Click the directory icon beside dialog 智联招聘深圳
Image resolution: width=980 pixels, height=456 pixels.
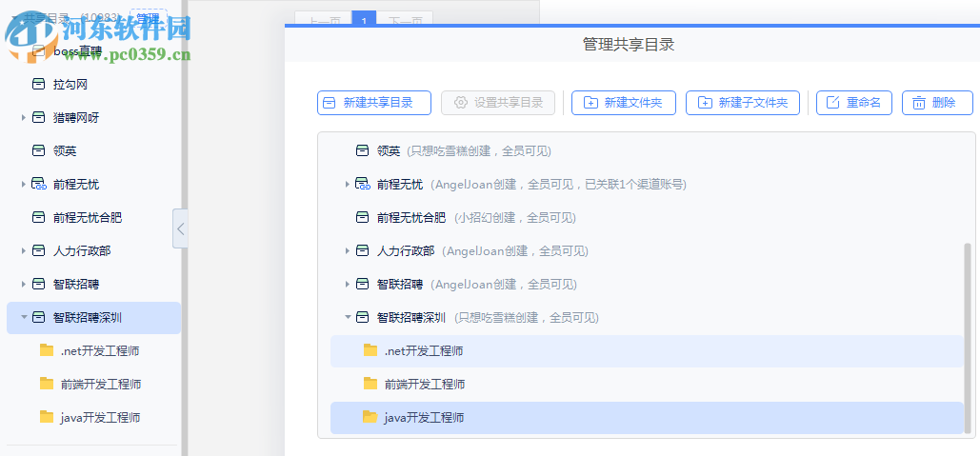[363, 317]
